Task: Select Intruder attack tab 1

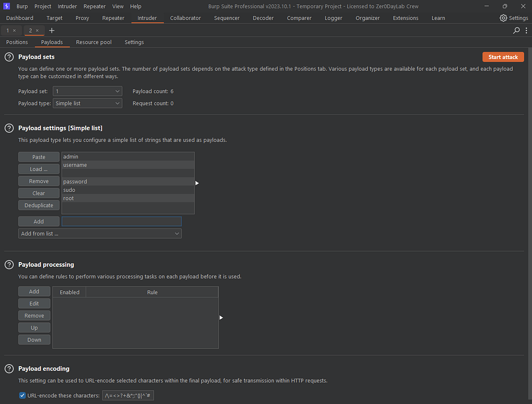Action: (7, 31)
